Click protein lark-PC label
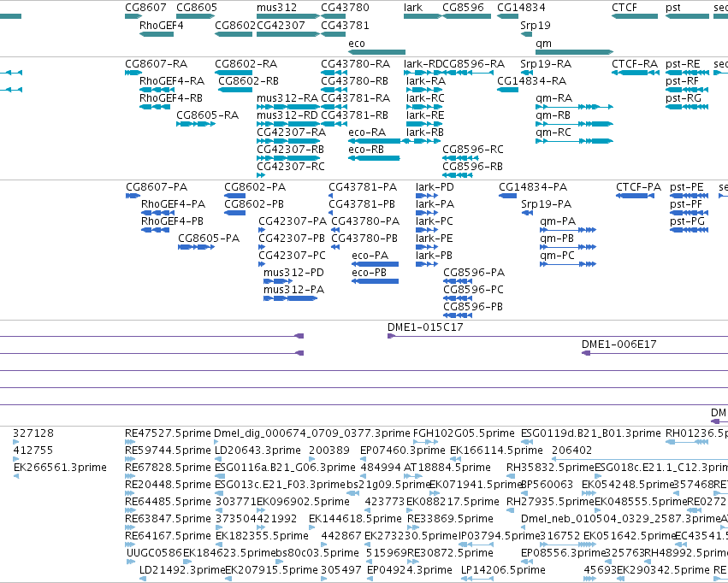The width and height of the screenshot is (728, 583). pyautogui.click(x=434, y=221)
